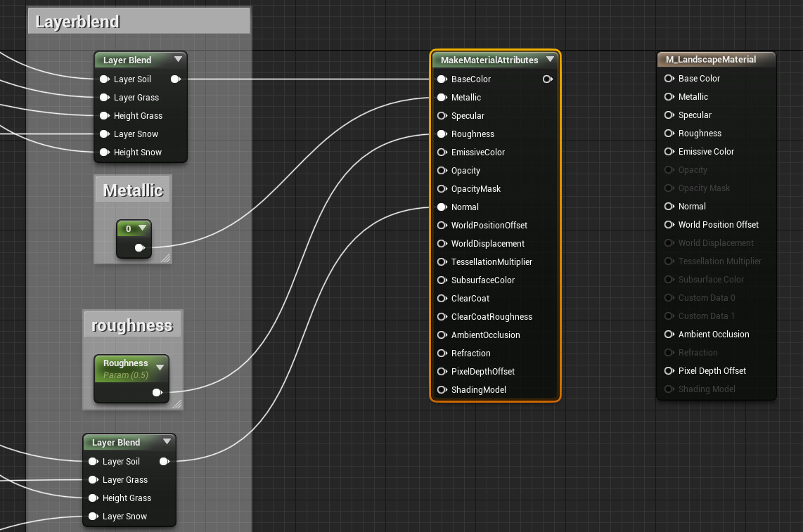Click the BaseColor input pin on MakeMaterialAttributes
This screenshot has height=532, width=803.
pos(442,79)
